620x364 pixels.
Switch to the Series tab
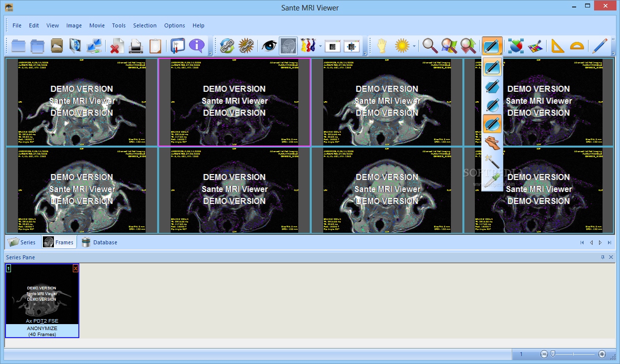point(22,242)
